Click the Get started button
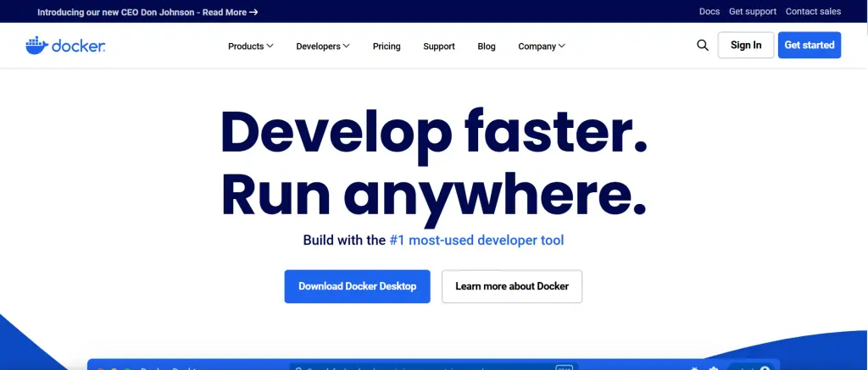868x370 pixels. click(x=810, y=46)
